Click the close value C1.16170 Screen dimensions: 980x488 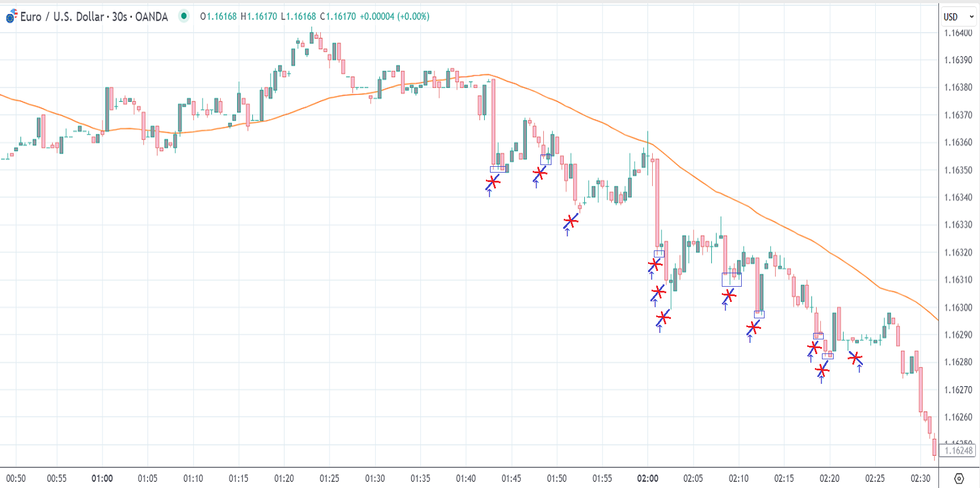(x=338, y=16)
